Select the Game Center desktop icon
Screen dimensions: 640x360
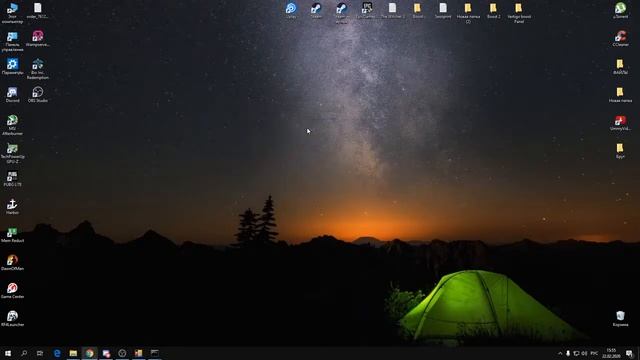coord(12,291)
